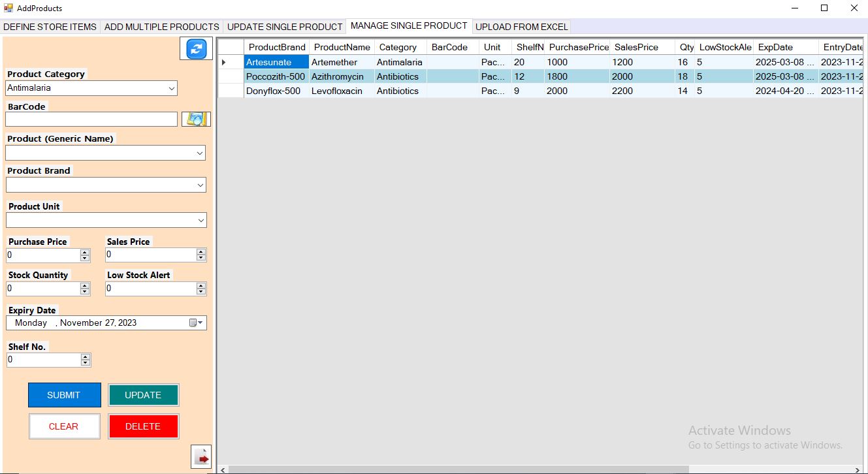Image resolution: width=868 pixels, height=474 pixels.
Task: Click the CLEAR button
Action: (64, 426)
